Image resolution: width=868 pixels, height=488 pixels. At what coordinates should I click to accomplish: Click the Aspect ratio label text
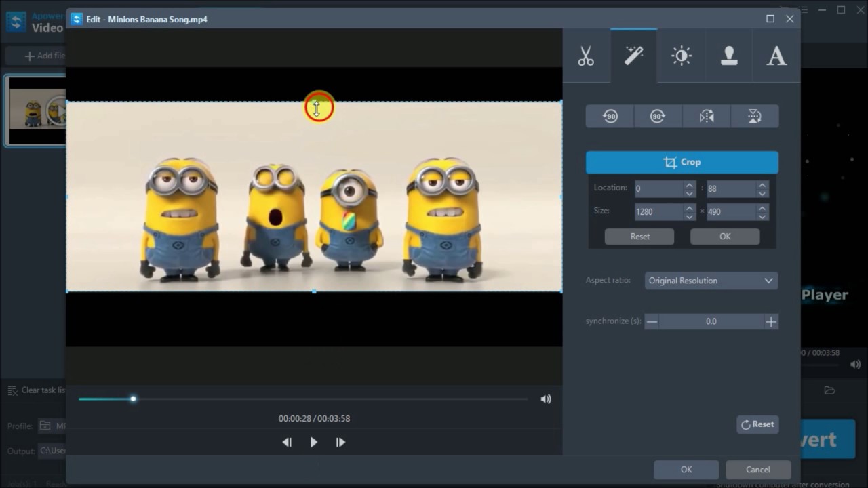pyautogui.click(x=608, y=280)
